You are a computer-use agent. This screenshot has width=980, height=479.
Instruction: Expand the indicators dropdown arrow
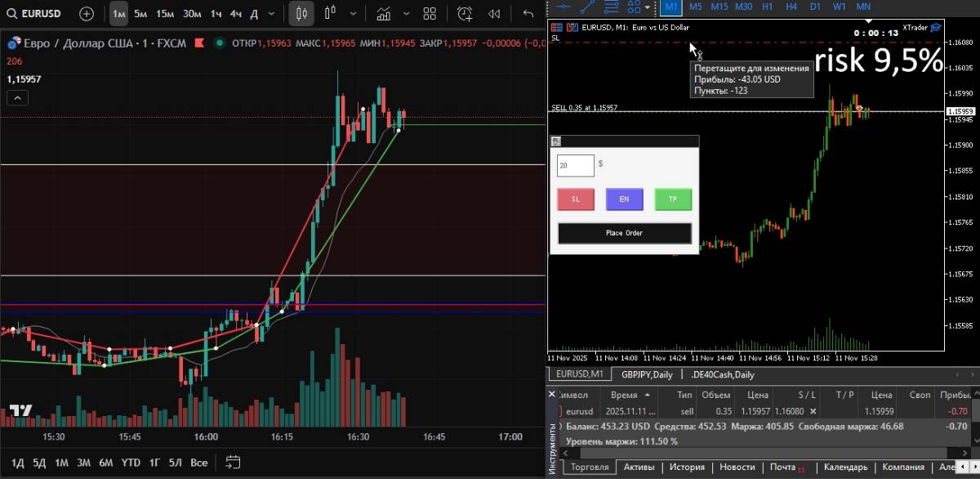pos(405,13)
